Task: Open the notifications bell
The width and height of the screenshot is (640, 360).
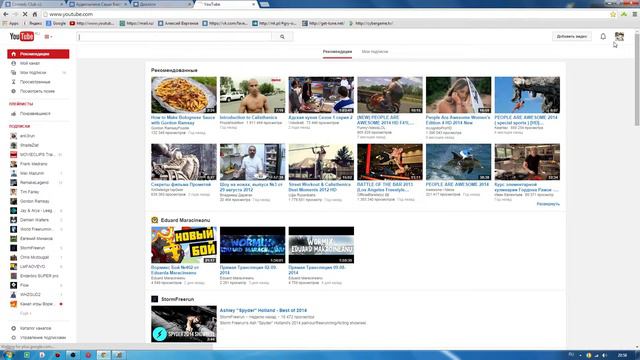Action: tap(603, 36)
